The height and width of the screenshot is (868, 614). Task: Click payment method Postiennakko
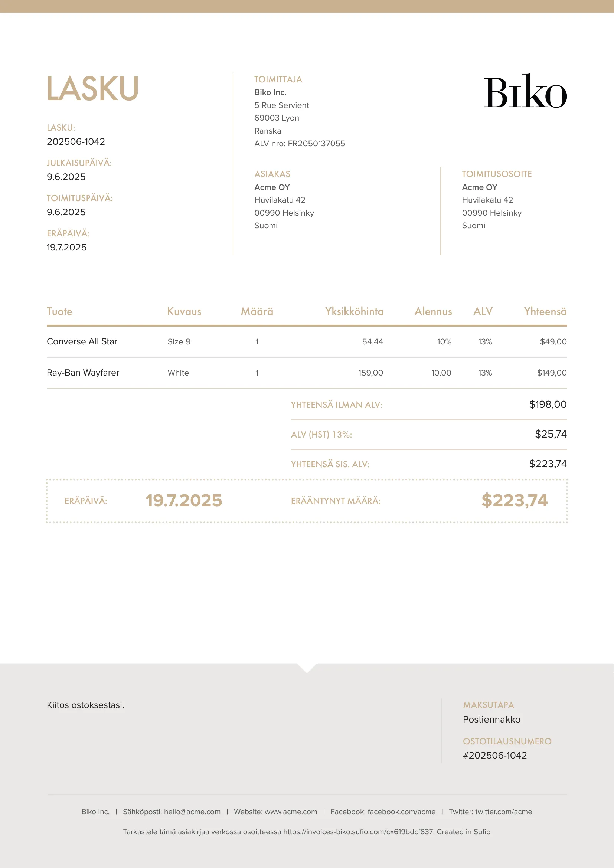coord(491,720)
